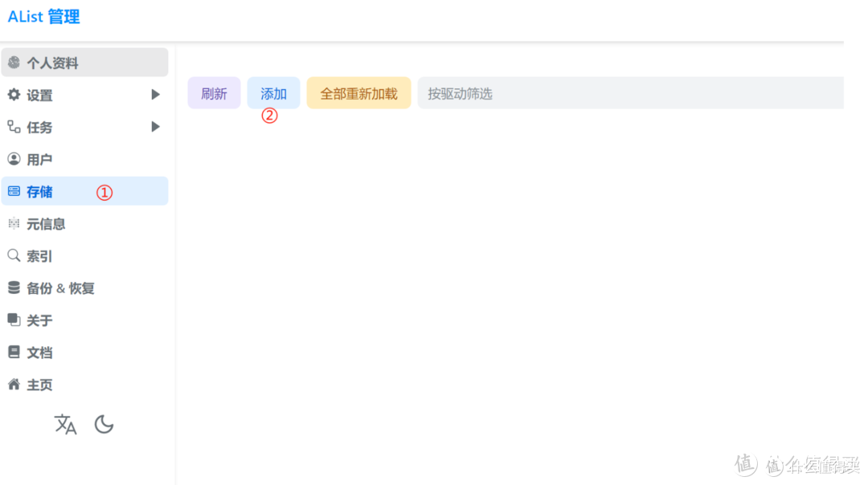Click the profile icon beside 个人资料
The image size is (868, 485).
[14, 63]
